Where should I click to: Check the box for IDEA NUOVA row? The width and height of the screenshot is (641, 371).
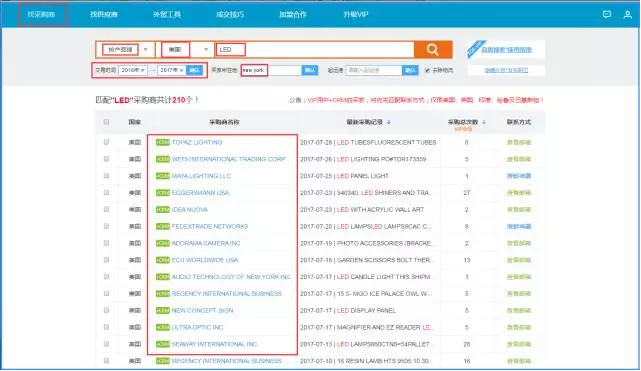[x=106, y=209]
